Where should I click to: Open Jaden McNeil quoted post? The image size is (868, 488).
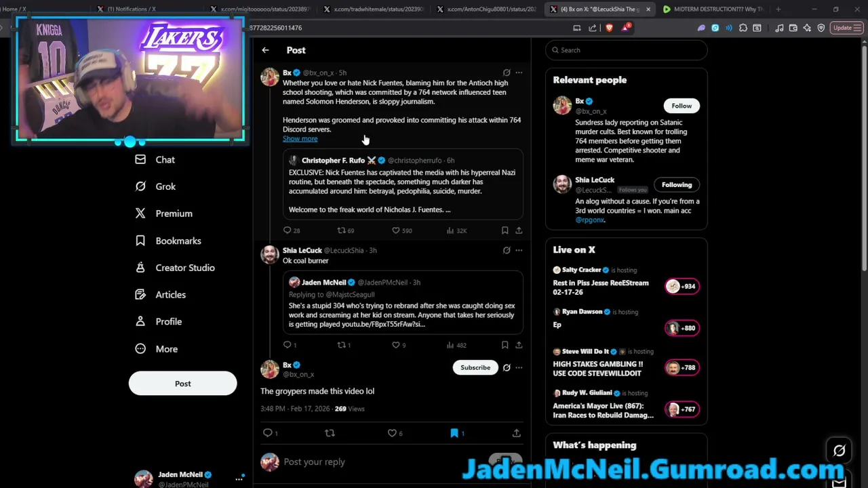(x=403, y=302)
